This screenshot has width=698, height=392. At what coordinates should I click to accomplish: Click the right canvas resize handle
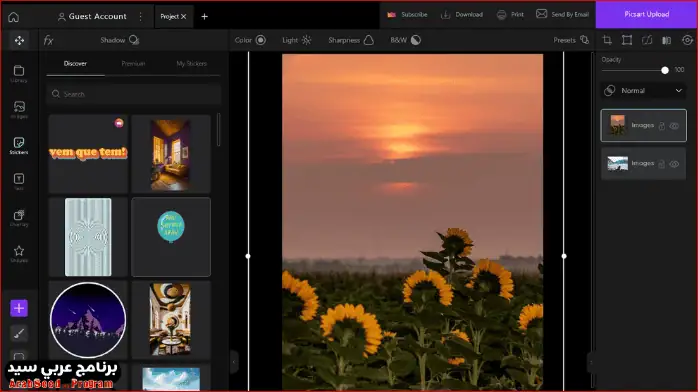coord(564,256)
